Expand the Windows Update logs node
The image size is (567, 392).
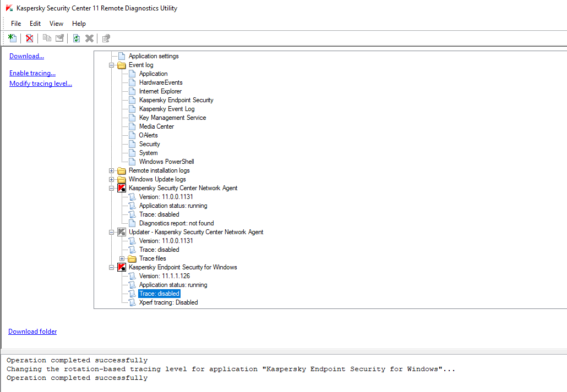tap(111, 179)
